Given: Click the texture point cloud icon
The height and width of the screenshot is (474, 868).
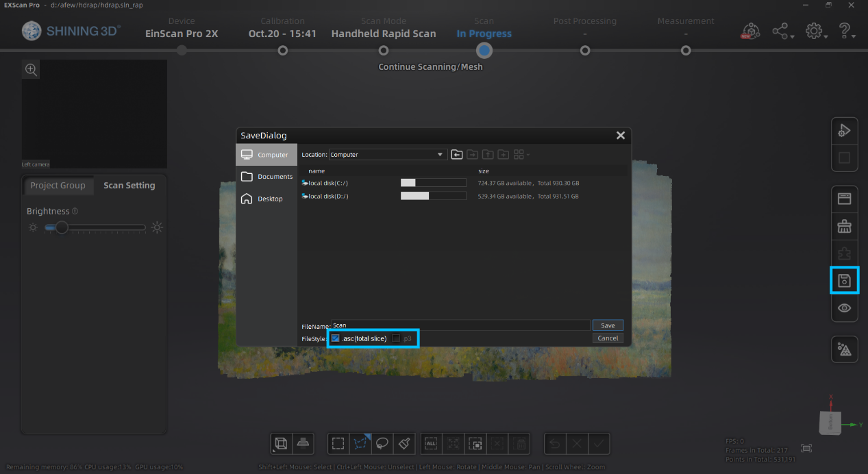Looking at the screenshot, I should pos(845,350).
